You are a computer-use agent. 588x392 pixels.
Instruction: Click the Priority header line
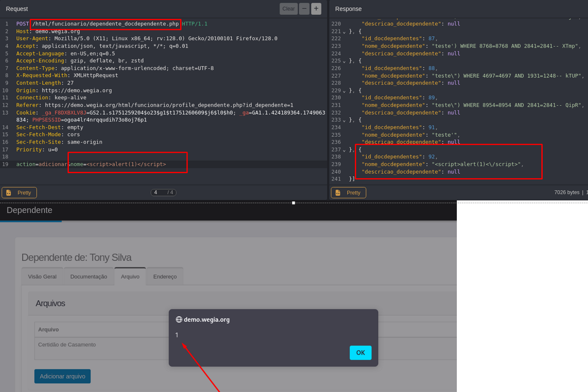click(x=37, y=149)
